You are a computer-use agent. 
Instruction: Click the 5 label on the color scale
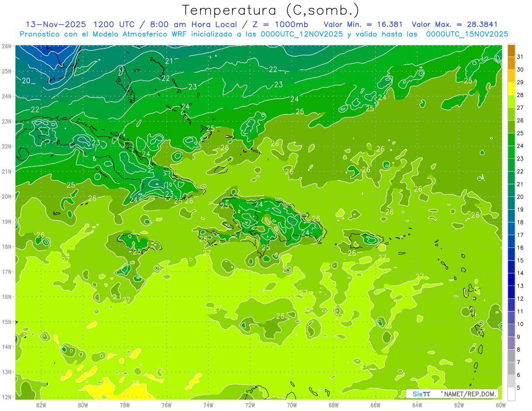click(x=519, y=388)
